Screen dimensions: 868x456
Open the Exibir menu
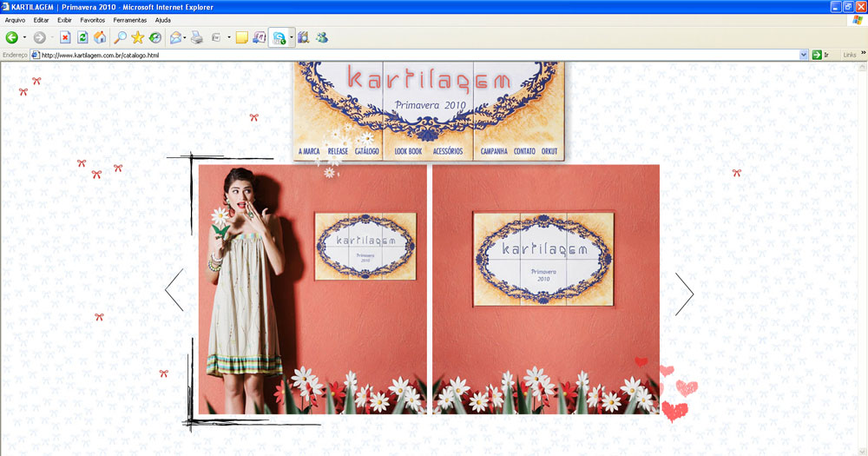click(65, 20)
